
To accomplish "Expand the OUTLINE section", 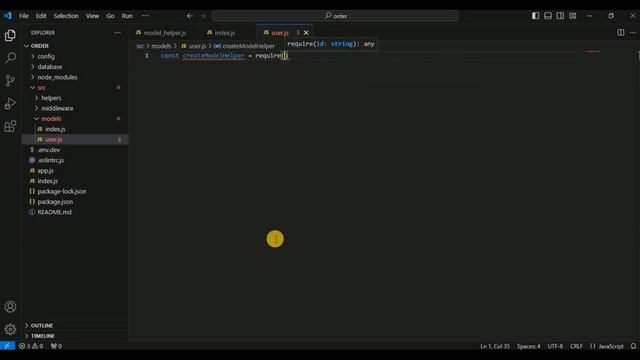I will tap(42, 325).
